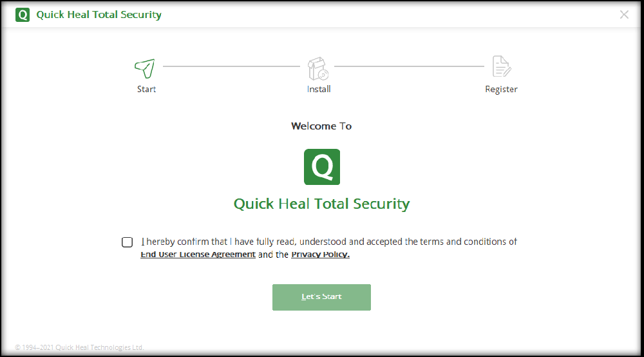Select the Start step label

(x=146, y=90)
